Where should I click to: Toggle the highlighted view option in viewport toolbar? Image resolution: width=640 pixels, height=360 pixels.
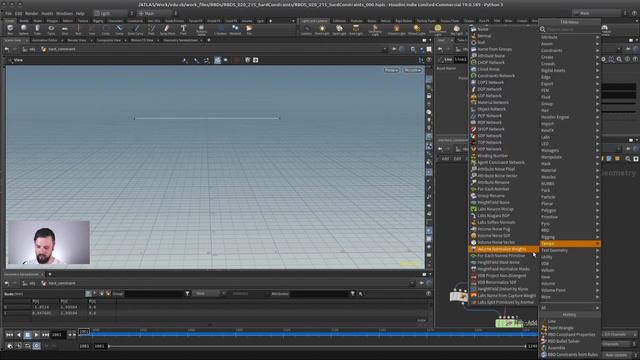click(218, 60)
